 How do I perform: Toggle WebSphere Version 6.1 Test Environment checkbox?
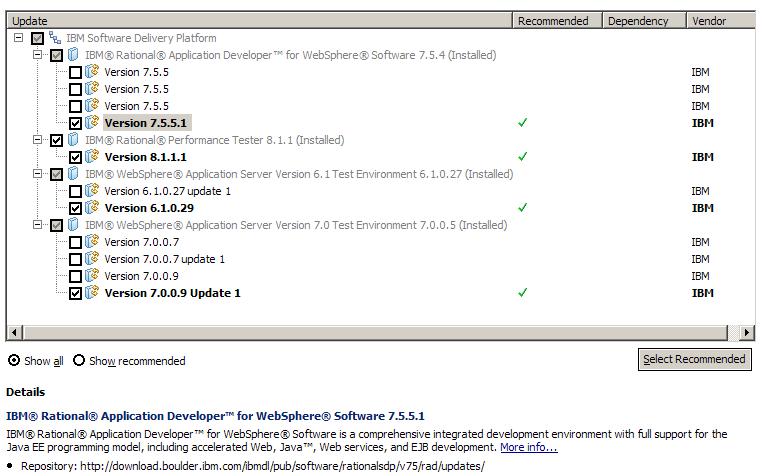coord(57,174)
